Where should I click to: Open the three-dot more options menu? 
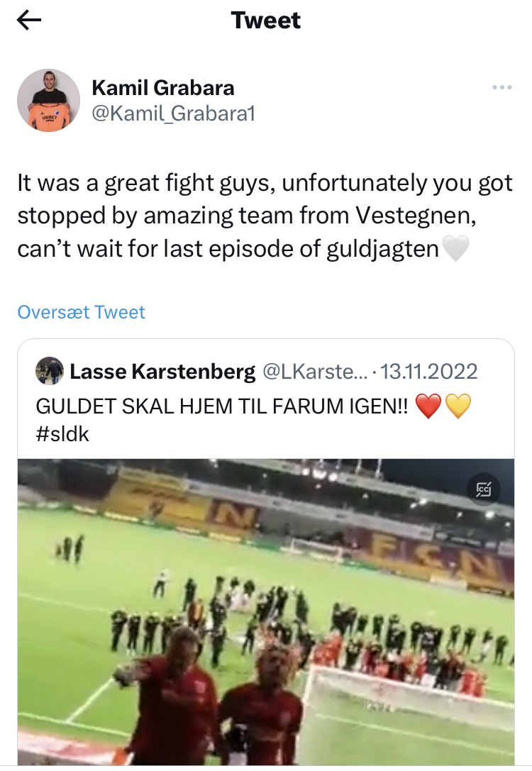[x=501, y=87]
